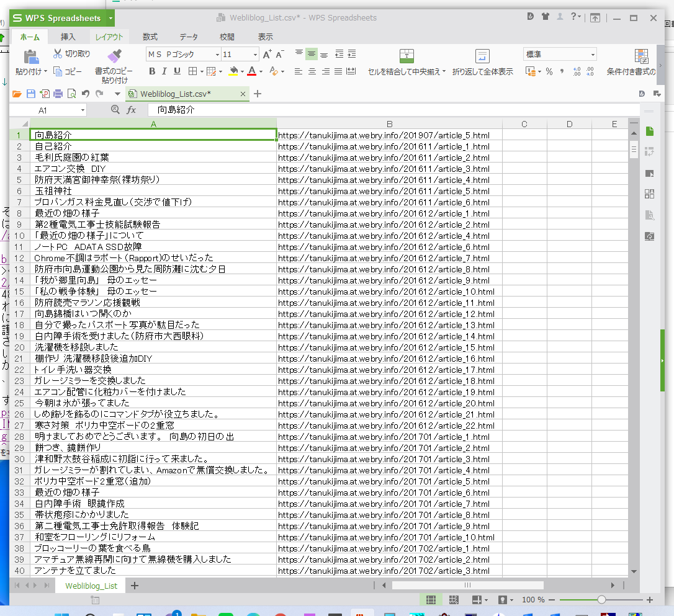Image resolution: width=674 pixels, height=616 pixels.
Task: Click Merge and Center (セルを結合して中央揃え) icon
Action: (x=407, y=56)
